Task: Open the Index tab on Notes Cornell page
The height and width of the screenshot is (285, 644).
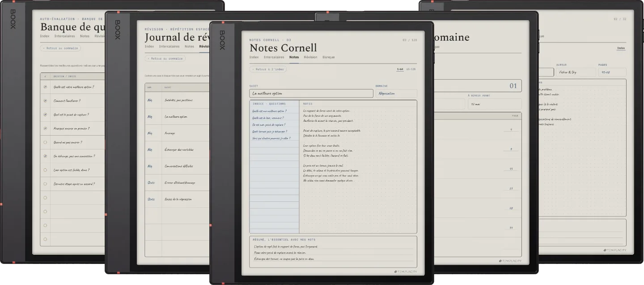Action: [254, 57]
